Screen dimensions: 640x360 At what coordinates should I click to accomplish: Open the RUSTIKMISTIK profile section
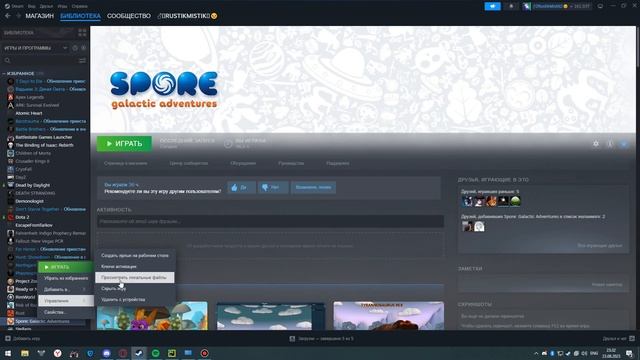point(188,16)
